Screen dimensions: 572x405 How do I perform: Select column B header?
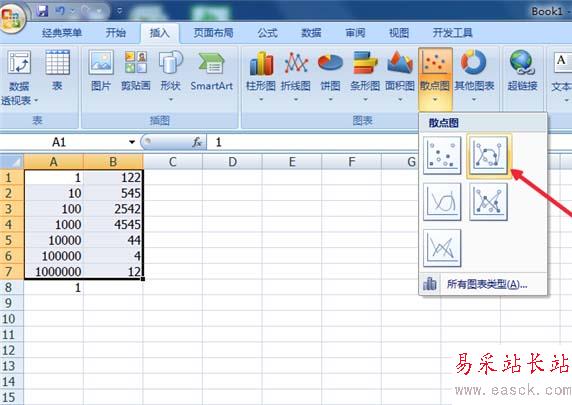tap(113, 162)
